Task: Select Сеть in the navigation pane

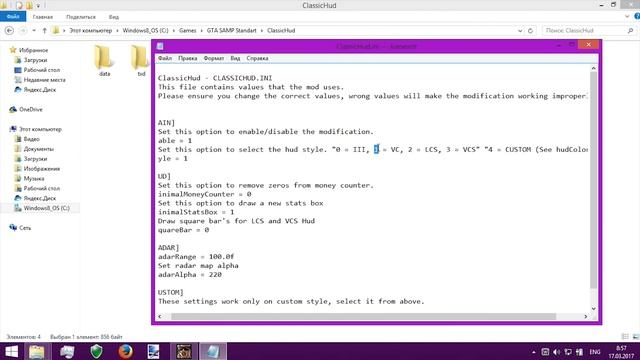Action: (x=25, y=228)
